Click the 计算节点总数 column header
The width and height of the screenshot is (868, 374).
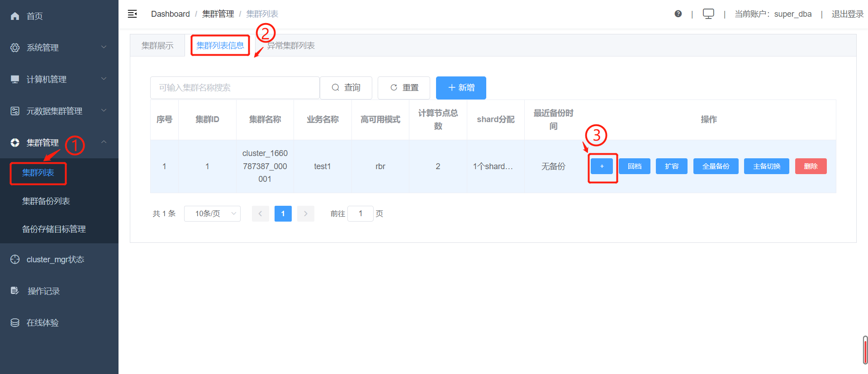pyautogui.click(x=438, y=119)
